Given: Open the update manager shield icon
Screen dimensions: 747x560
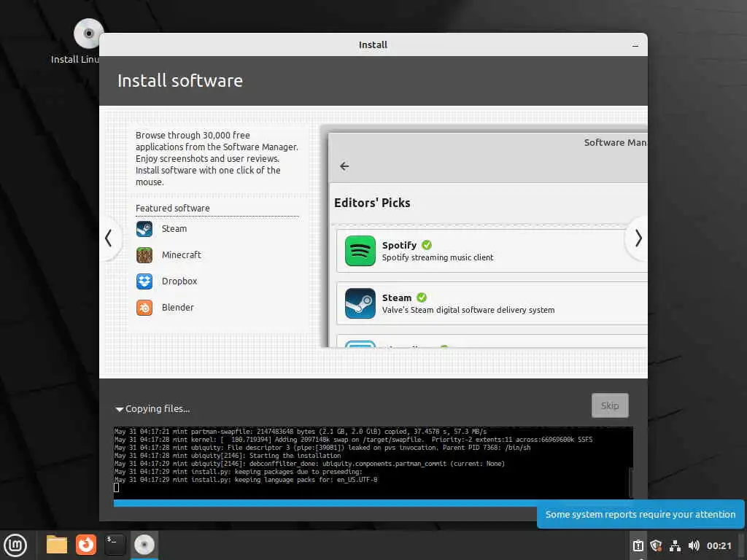Looking at the screenshot, I should pyautogui.click(x=656, y=545).
